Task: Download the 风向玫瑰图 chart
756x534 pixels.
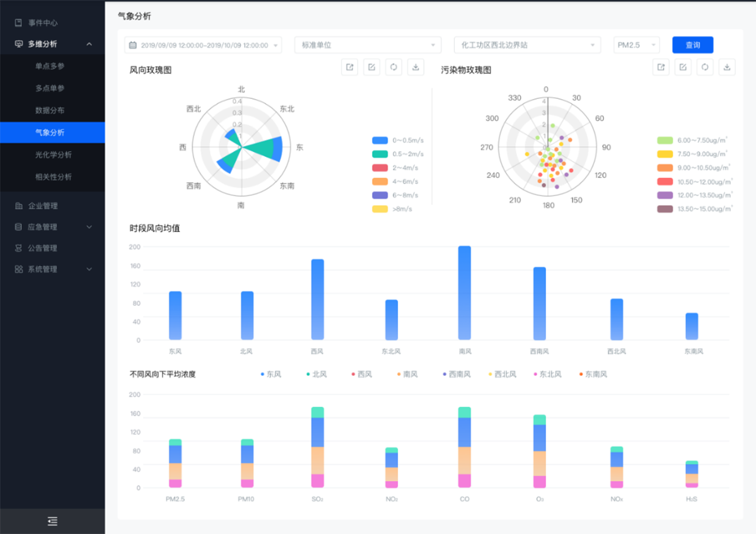Action: coord(416,67)
